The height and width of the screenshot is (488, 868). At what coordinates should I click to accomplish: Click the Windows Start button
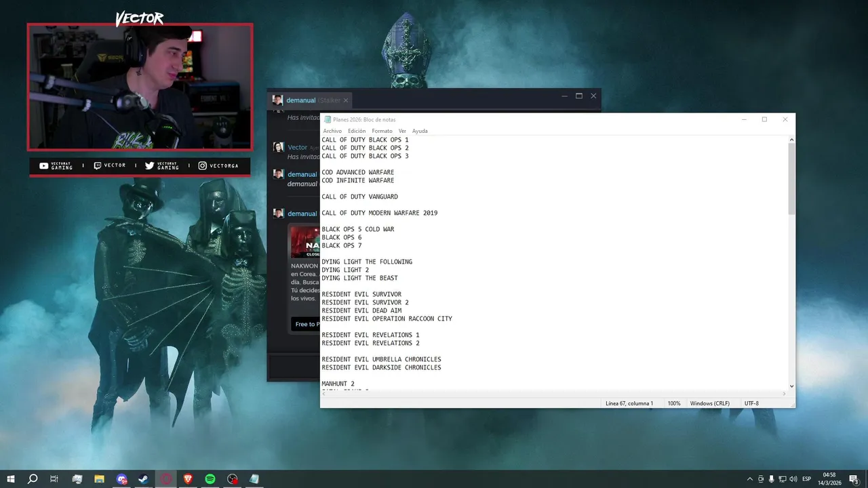(x=11, y=479)
